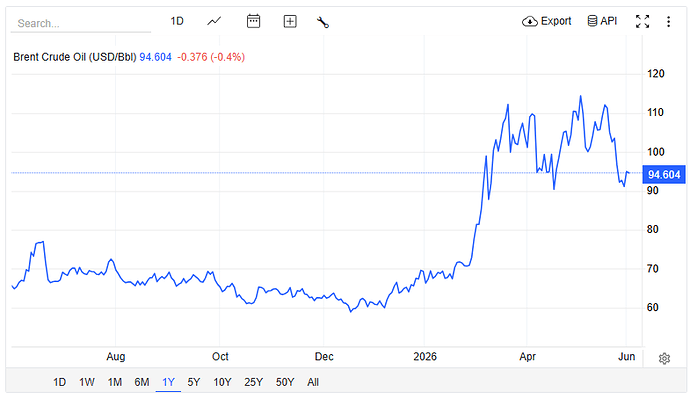Click the Export cloud download button

tap(547, 21)
